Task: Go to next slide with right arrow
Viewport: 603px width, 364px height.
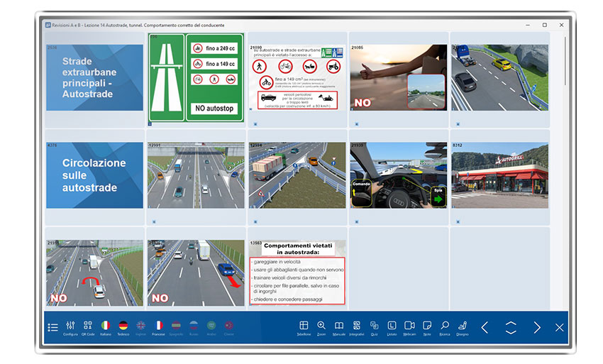Action: click(537, 327)
